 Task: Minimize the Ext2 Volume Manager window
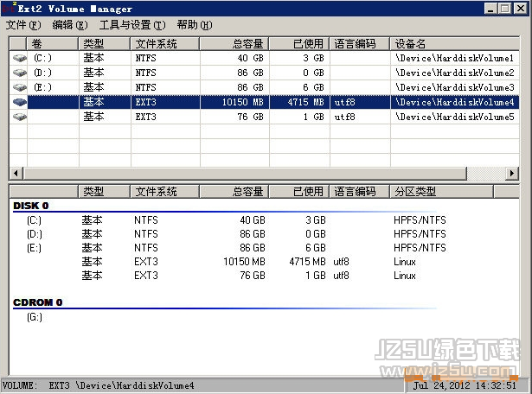coord(490,9)
